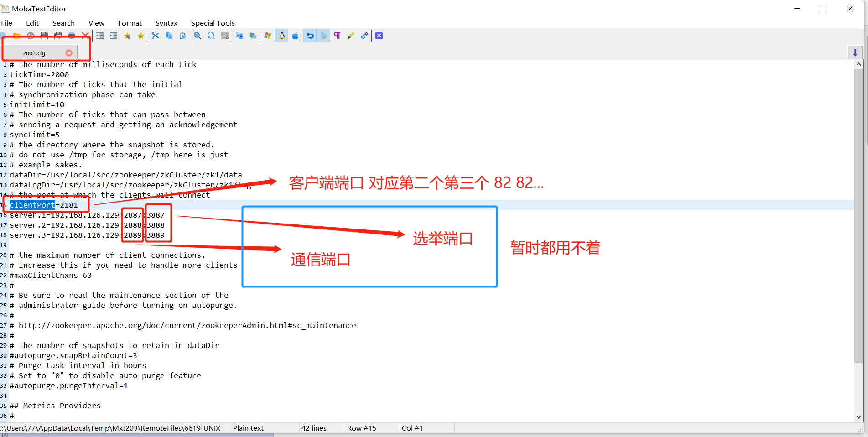
Task: Click the Row #15 status entry
Action: tap(362, 428)
